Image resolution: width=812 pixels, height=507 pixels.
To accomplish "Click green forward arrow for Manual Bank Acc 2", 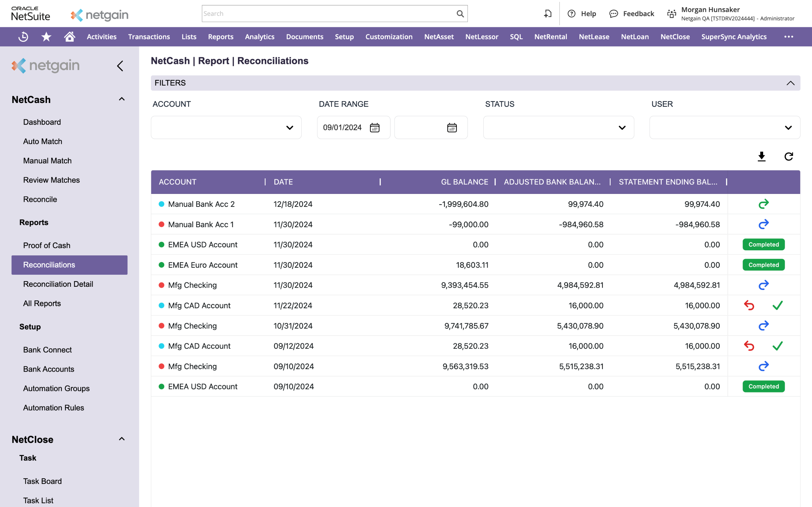I will coord(763,204).
